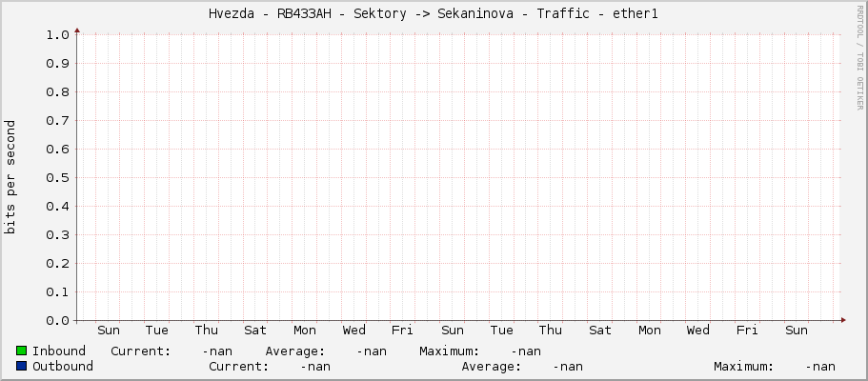Click the '0.2' y-axis tick label
The height and width of the screenshot is (381, 868).
(x=57, y=264)
